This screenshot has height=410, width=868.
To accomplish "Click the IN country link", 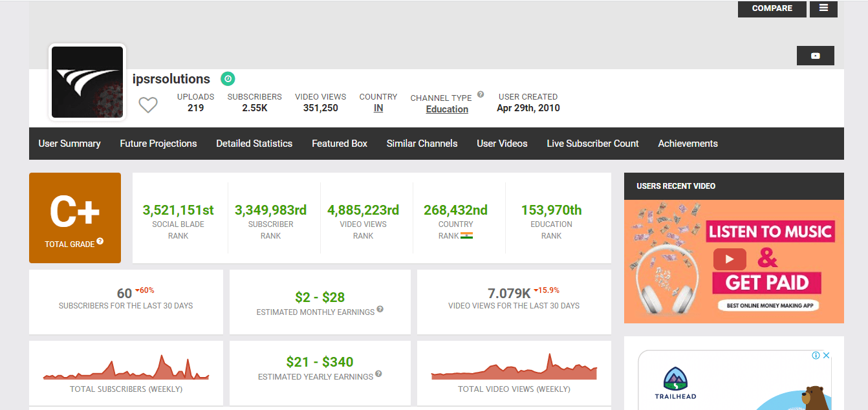I will click(378, 108).
